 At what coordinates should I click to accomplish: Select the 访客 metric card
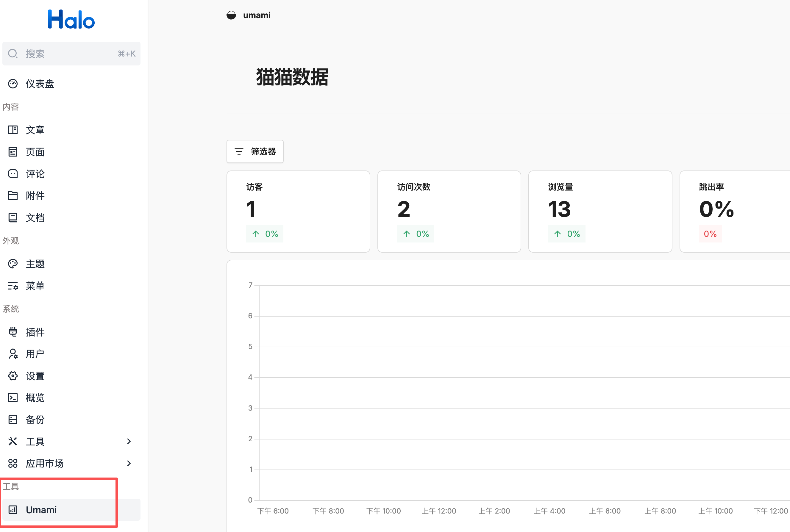click(298, 211)
